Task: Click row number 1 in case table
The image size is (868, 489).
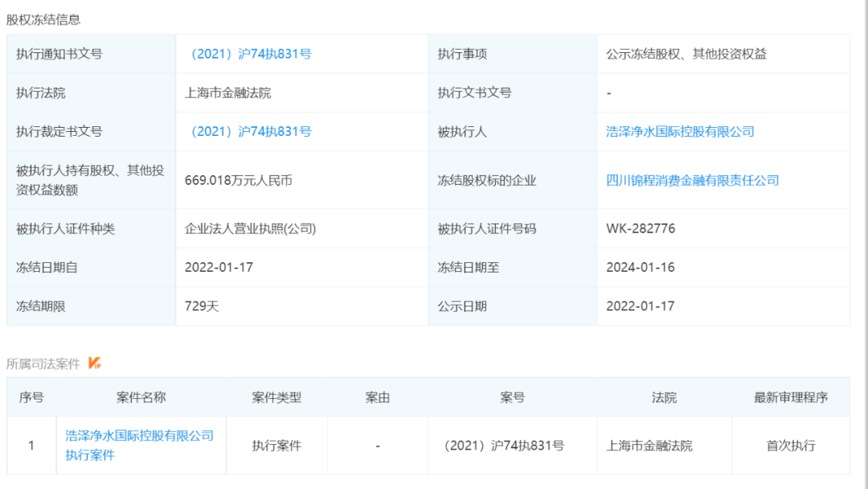Action: tap(31, 446)
